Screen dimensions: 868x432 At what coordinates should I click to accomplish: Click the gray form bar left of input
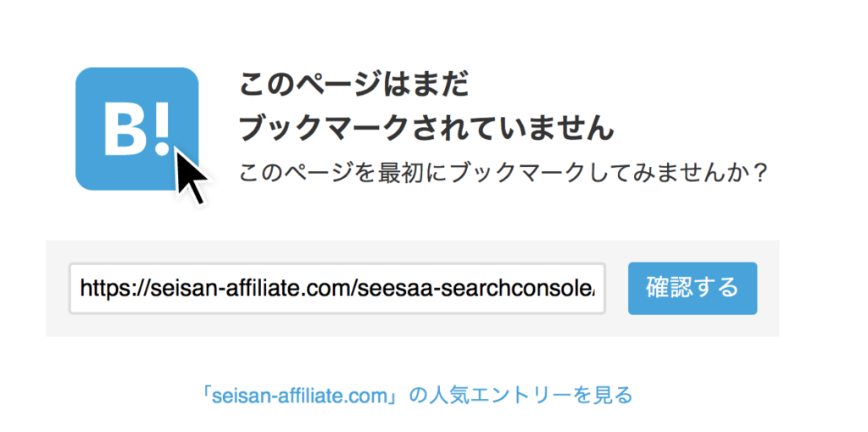(57, 289)
